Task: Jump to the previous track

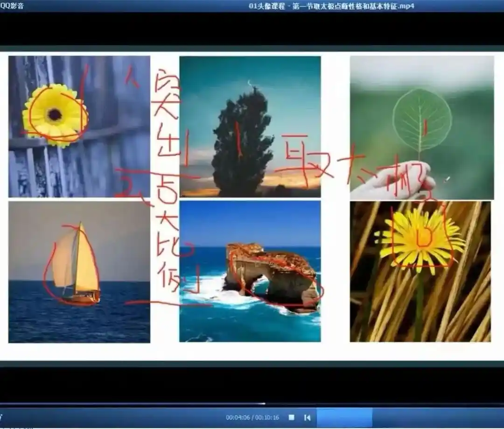Action: pyautogui.click(x=307, y=417)
